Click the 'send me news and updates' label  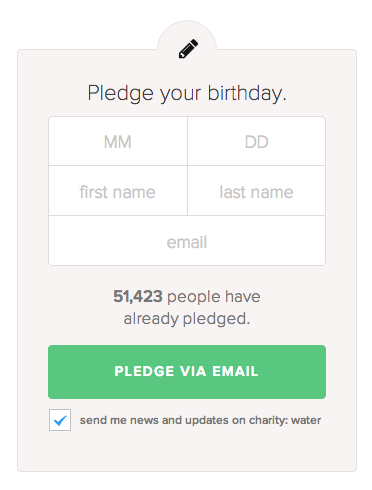[x=200, y=420]
